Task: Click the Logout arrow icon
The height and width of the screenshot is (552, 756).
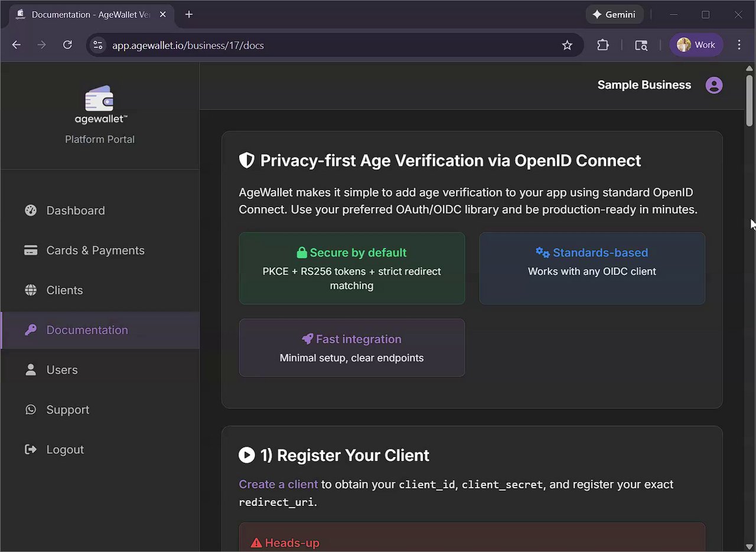Action: click(x=31, y=449)
